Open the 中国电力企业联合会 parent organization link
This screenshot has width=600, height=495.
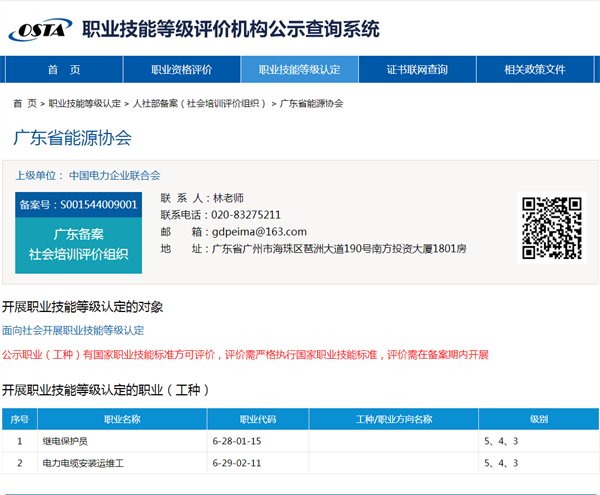point(114,175)
